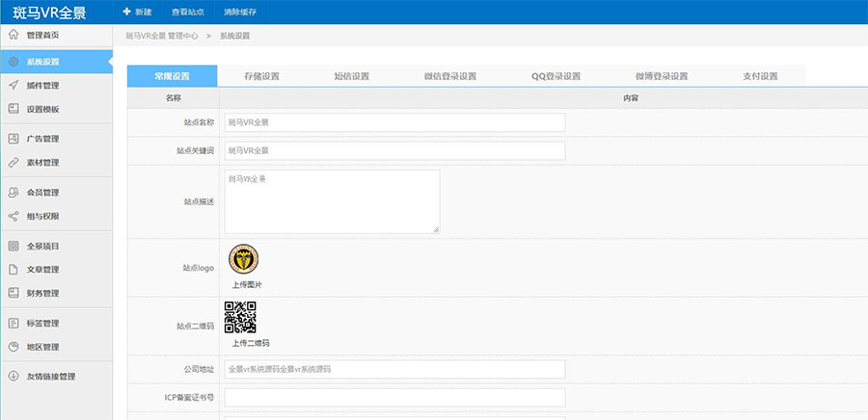Viewport: 868px width, 420px height.
Task: Click the 插件管理 plugin icon
Action: [x=14, y=85]
